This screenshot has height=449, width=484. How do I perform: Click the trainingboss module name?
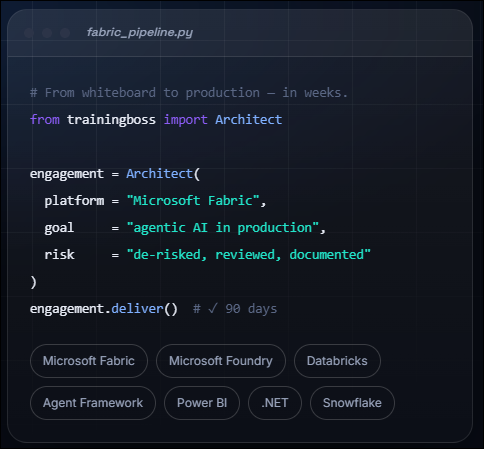111,120
